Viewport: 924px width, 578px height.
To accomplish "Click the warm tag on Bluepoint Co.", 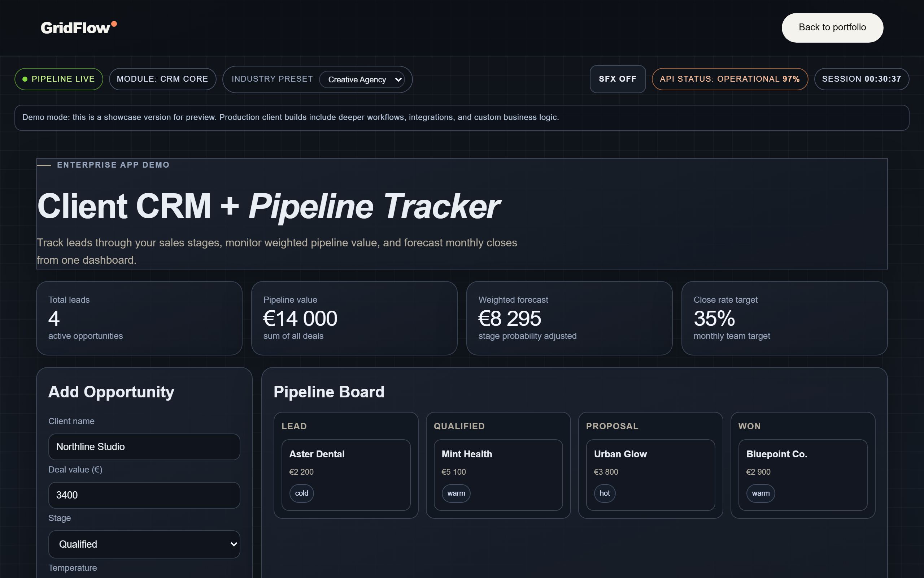I will point(760,493).
